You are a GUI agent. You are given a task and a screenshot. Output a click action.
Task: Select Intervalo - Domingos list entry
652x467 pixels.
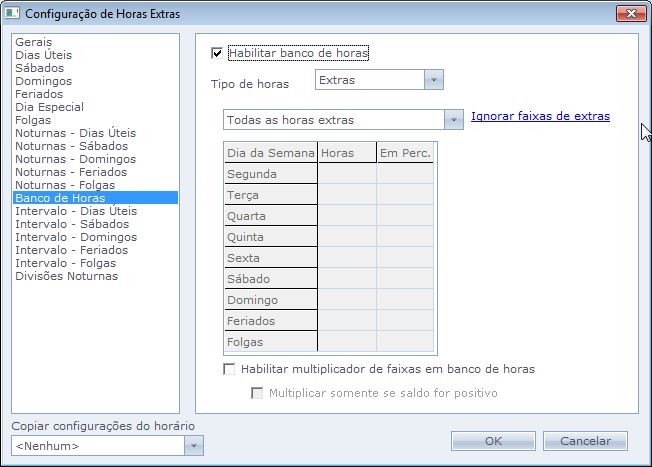tap(75, 237)
